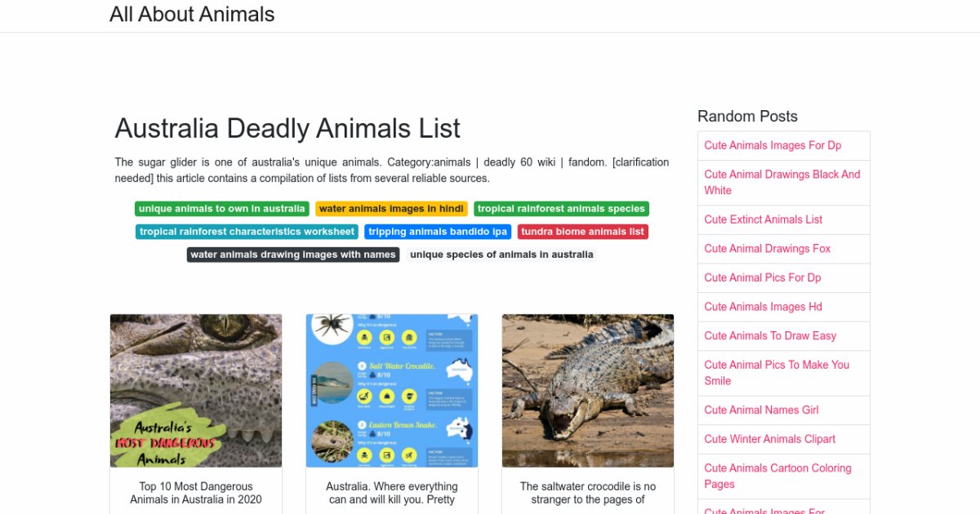Viewport: 980px width, 514px height.
Task: Click the yellow 'water animals images in hindi' tag
Action: (x=391, y=209)
